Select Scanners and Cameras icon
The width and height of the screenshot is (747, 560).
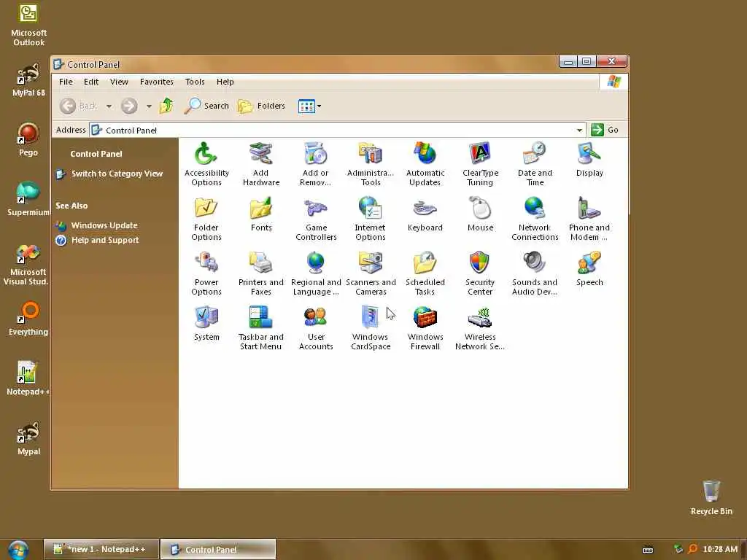(x=371, y=273)
